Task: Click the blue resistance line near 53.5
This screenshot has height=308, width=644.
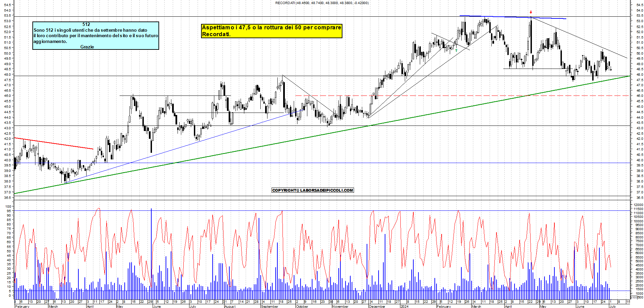Action: pos(513,17)
